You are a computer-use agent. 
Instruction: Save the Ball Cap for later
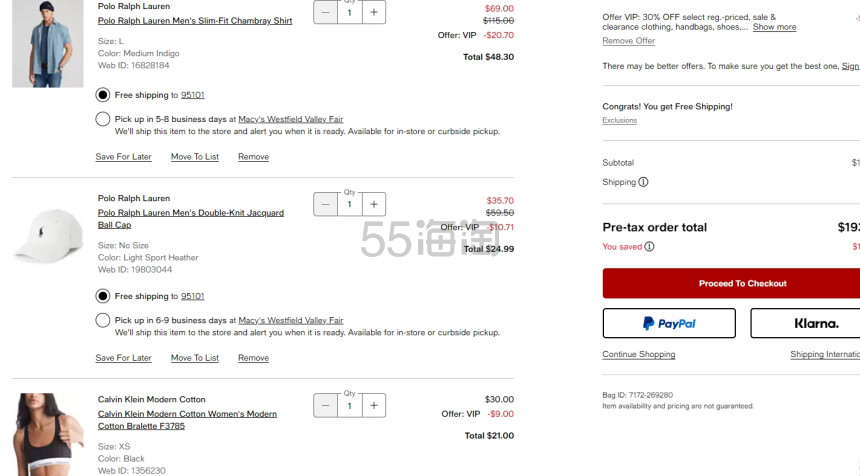[123, 358]
